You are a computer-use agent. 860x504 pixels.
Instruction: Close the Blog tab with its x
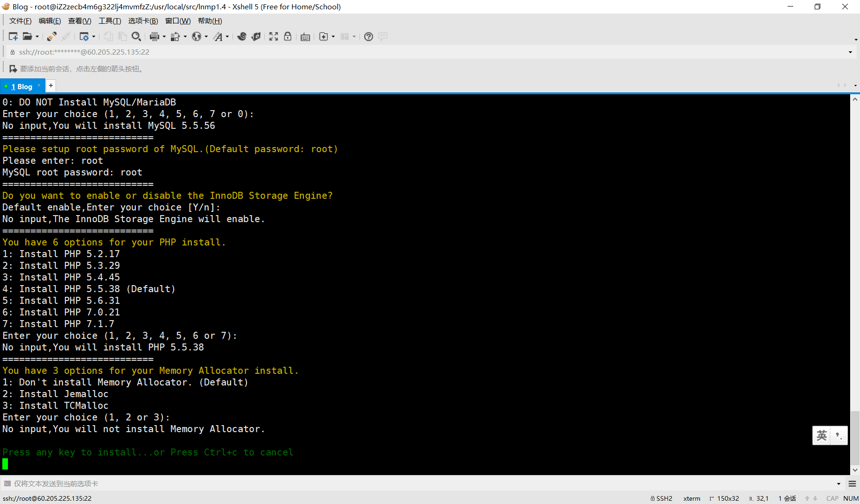[39, 85]
